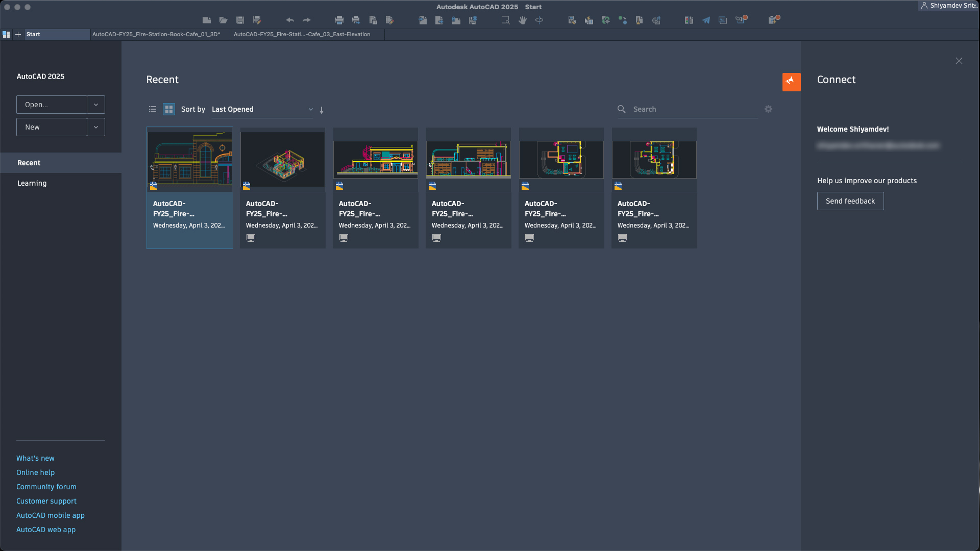
Task: Switch to the East-Elevation drawing tab
Action: pos(302,34)
